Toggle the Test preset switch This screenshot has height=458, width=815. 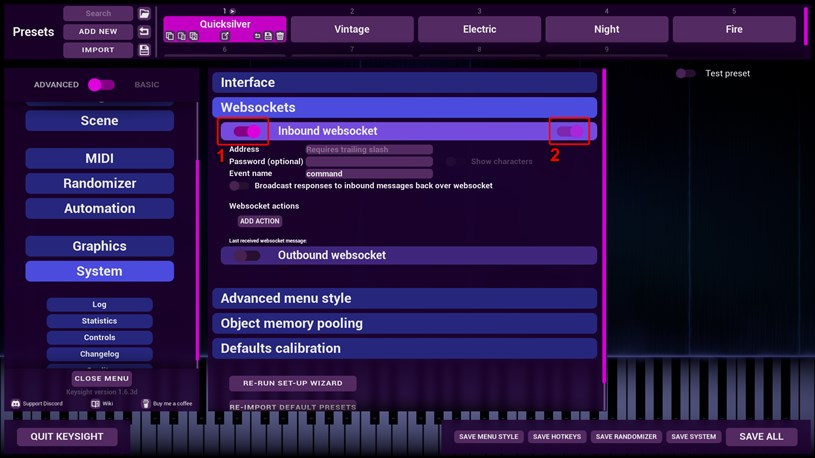click(x=685, y=73)
